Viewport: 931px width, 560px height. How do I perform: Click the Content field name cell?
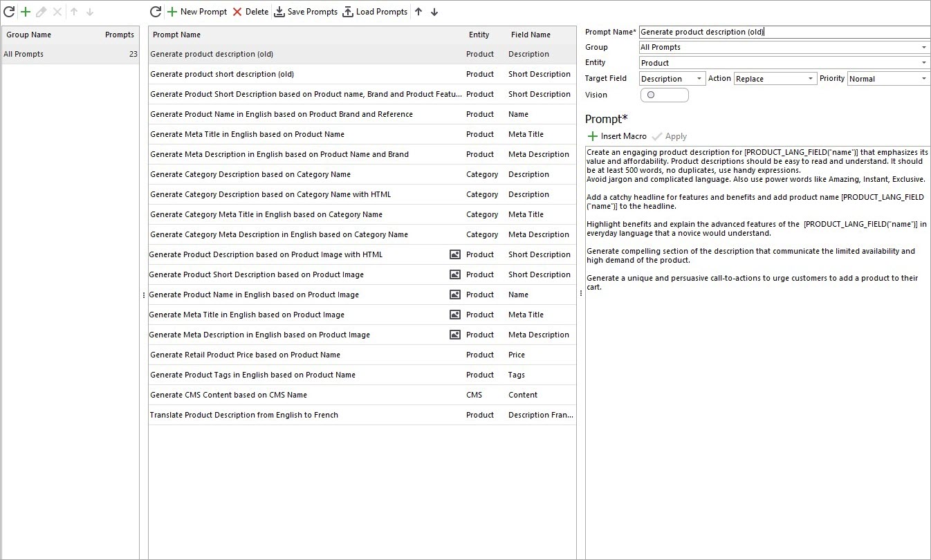[523, 395]
